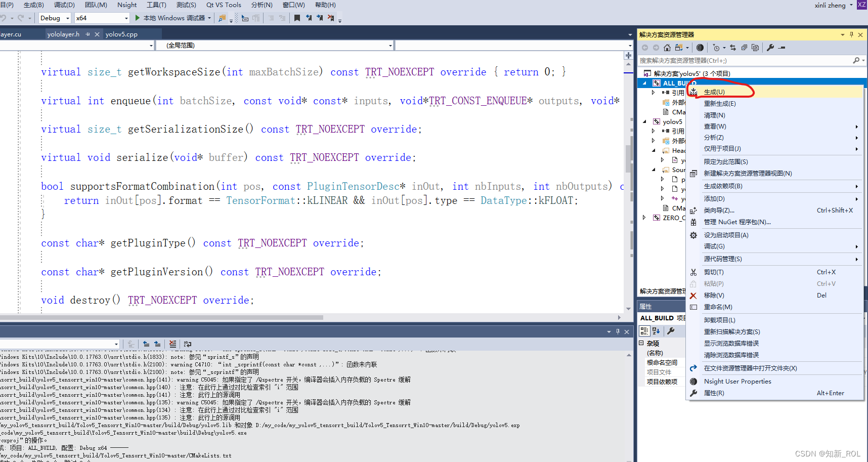Open the 调试(D) menu
The width and height of the screenshot is (868, 462).
64,5
